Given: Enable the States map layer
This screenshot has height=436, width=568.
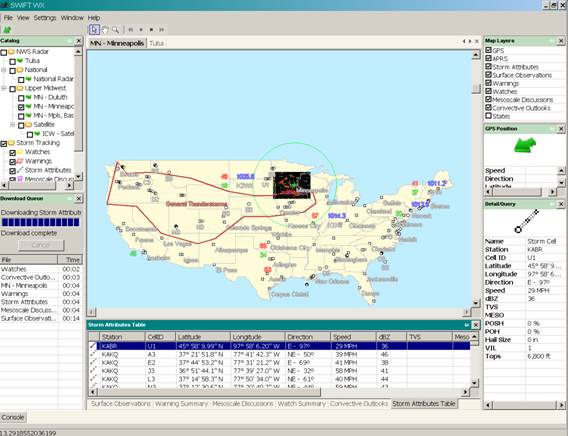Looking at the screenshot, I should [x=488, y=116].
